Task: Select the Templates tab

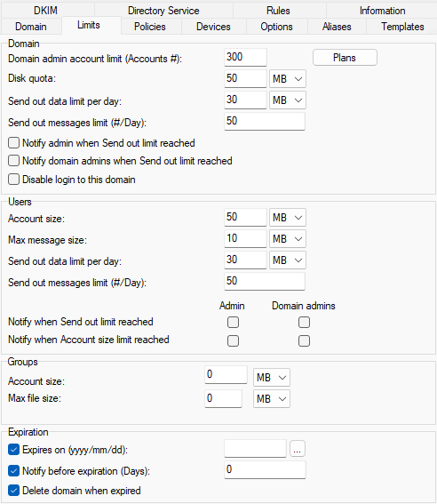Action: coord(402,27)
